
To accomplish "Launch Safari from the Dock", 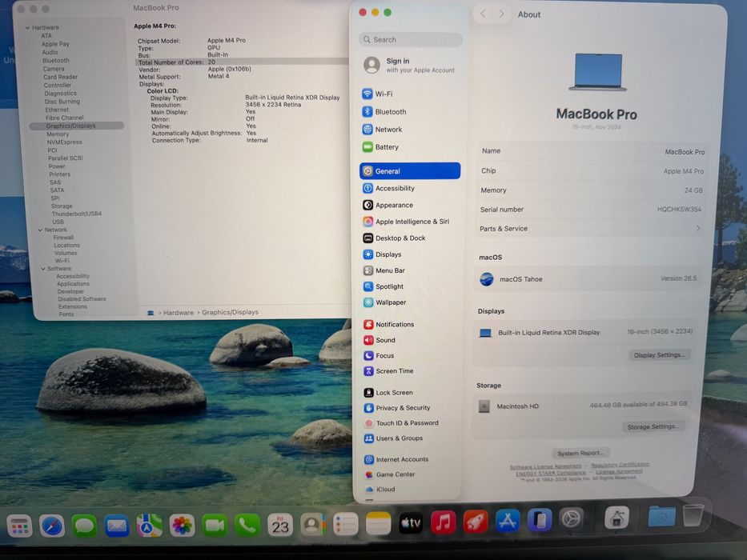I will click(x=52, y=526).
